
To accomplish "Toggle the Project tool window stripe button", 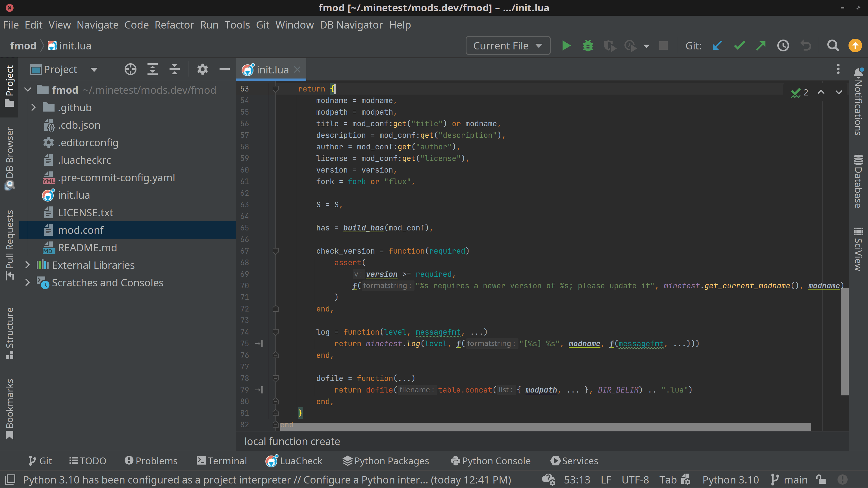I will pyautogui.click(x=9, y=86).
